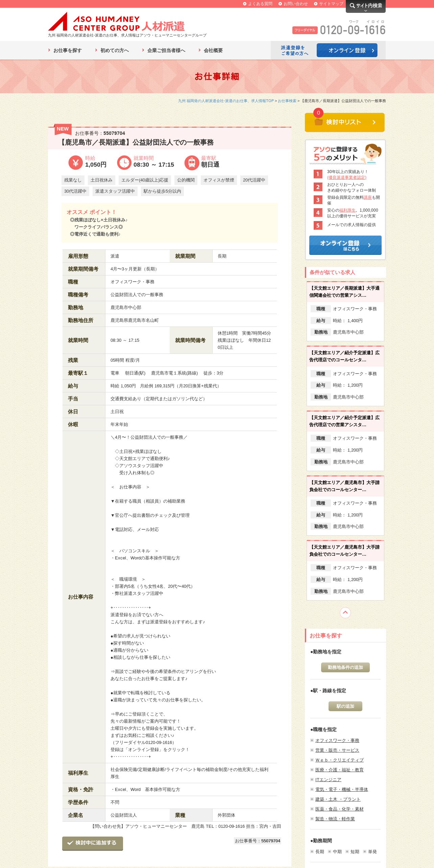434x868 pixels.
Task: Click breadcrumb お仕事検索 link
Action: point(287,101)
